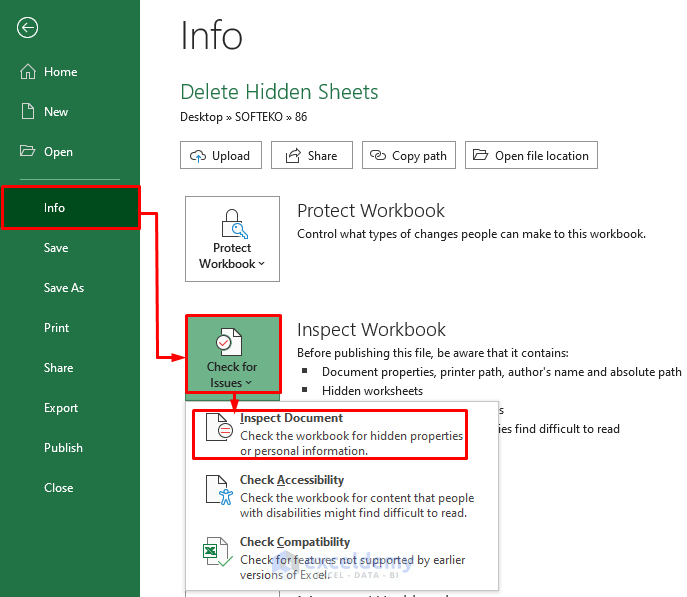The width and height of the screenshot is (687, 597).
Task: Select Check Compatibility menu entry title
Action: [295, 542]
